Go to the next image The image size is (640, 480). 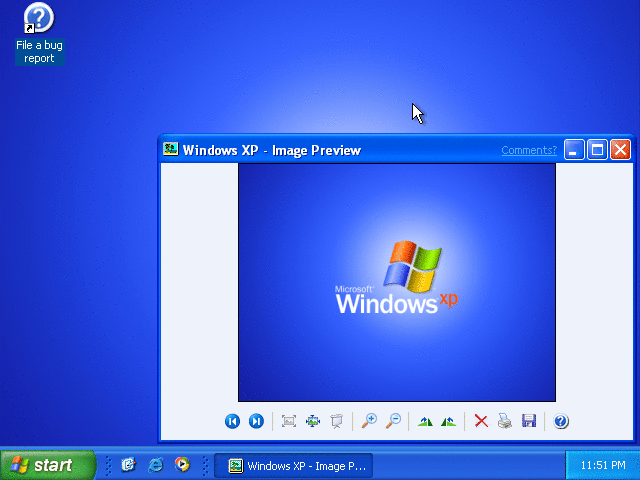[x=256, y=421]
